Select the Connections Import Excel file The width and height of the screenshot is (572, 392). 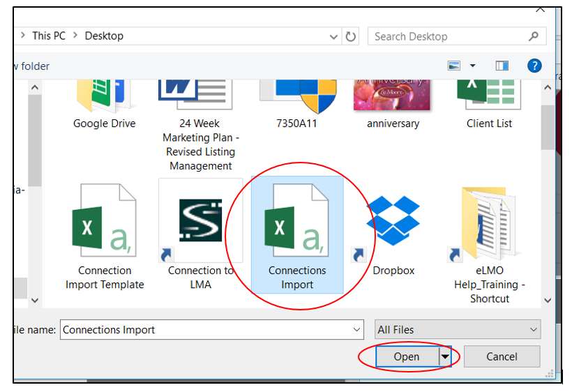[x=296, y=220]
